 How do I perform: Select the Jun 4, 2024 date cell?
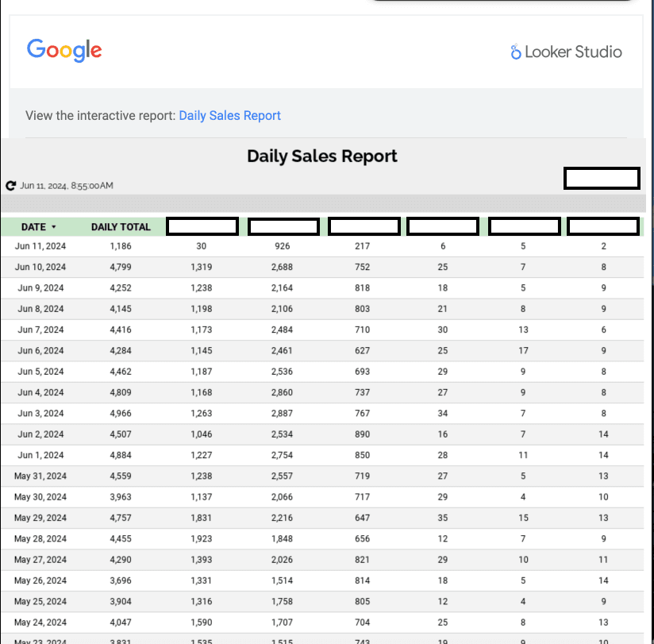[x=40, y=392]
